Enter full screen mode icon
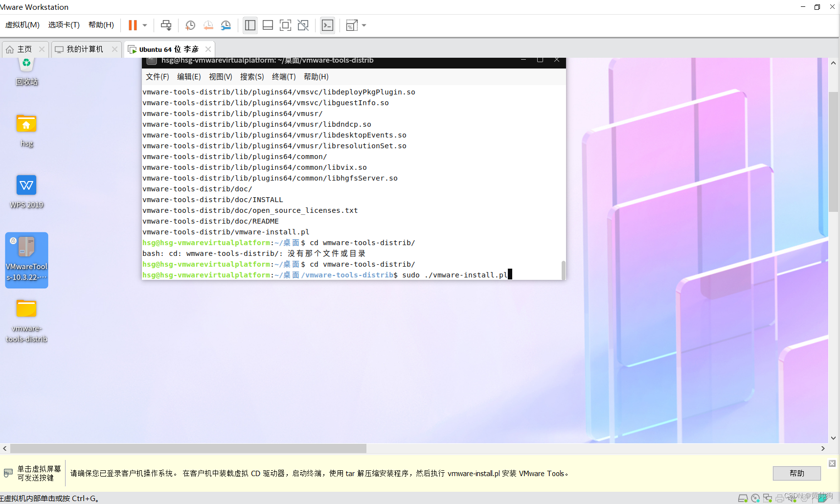Image resolution: width=840 pixels, height=504 pixels. click(285, 25)
